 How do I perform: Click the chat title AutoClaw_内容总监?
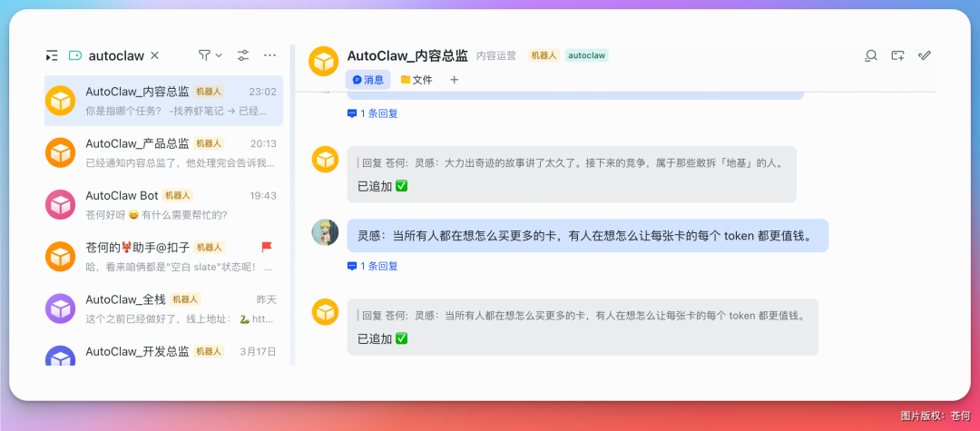coord(407,55)
